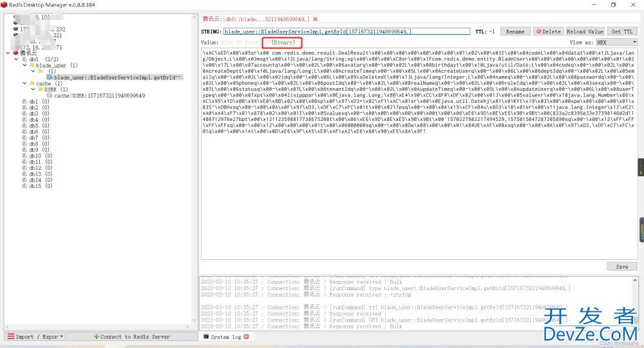The height and width of the screenshot is (348, 644).
Task: Collapse the 腾讯云 connection tree node
Action: pyautogui.click(x=8, y=53)
